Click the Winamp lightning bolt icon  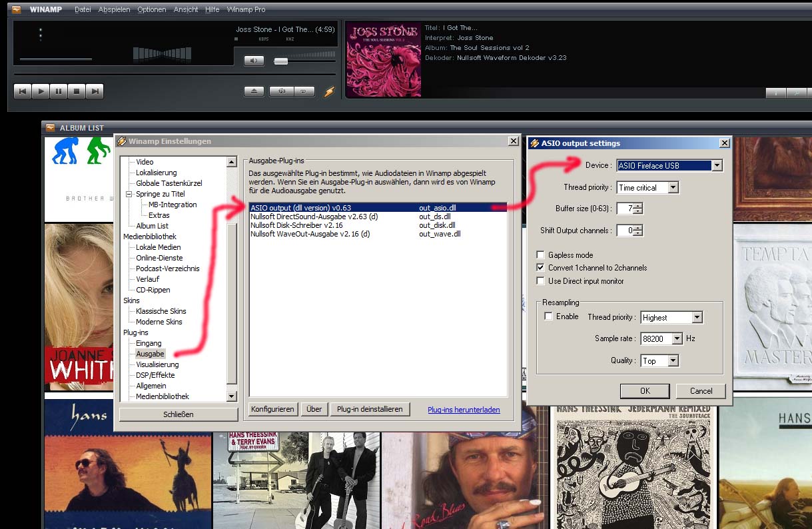click(x=329, y=91)
